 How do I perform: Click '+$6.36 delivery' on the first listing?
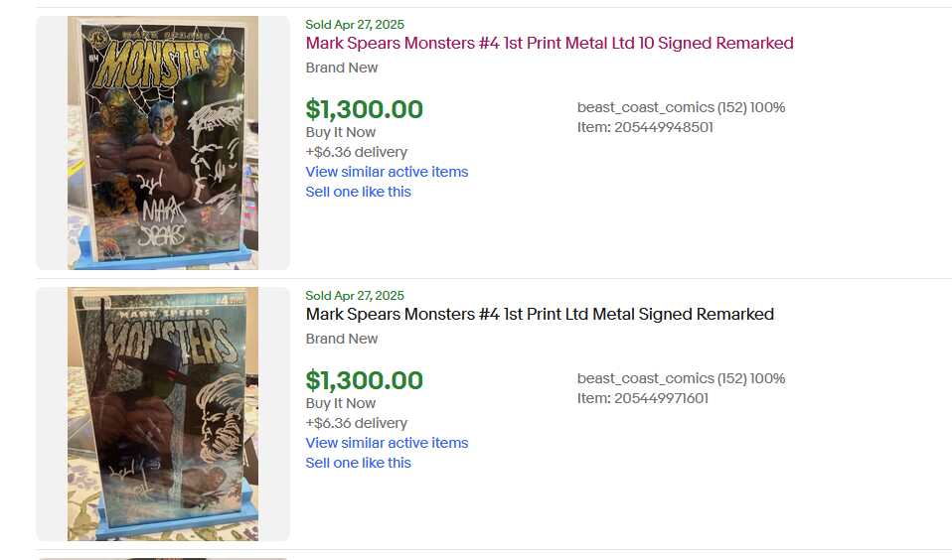[x=357, y=152]
